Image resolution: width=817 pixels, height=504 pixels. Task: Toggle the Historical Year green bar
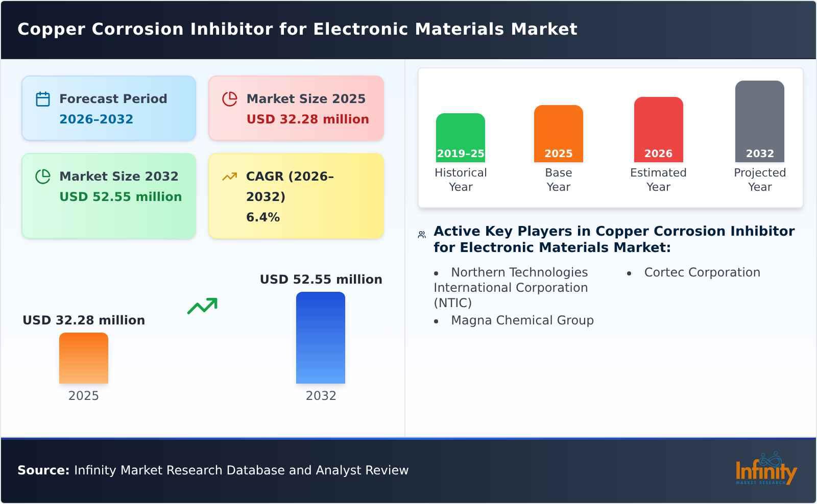(460, 138)
